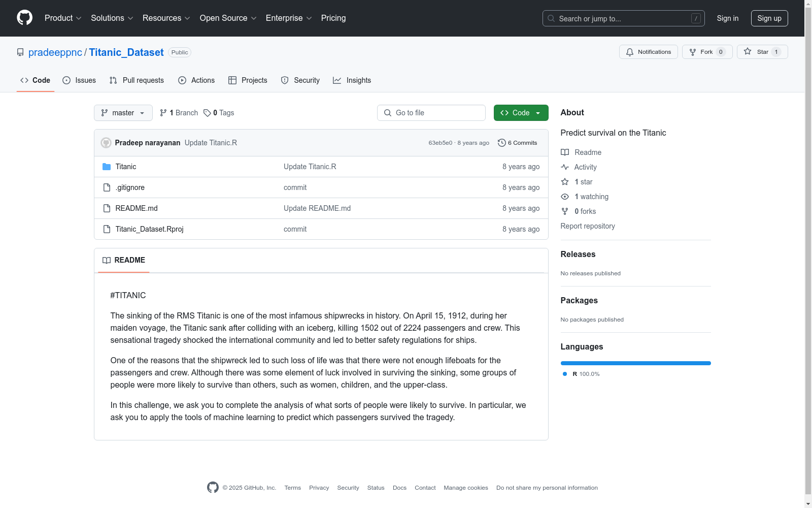Open the footer Terms link

(293, 488)
